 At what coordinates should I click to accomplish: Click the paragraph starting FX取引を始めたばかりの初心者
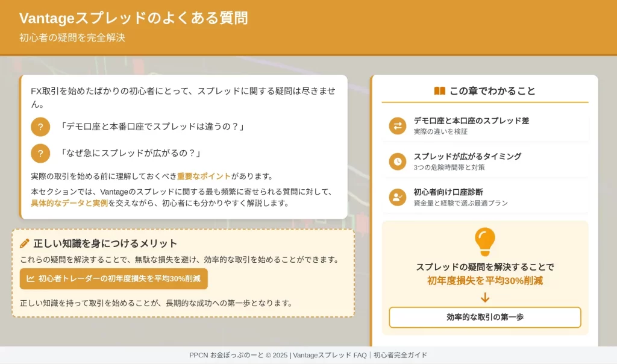coord(183,98)
